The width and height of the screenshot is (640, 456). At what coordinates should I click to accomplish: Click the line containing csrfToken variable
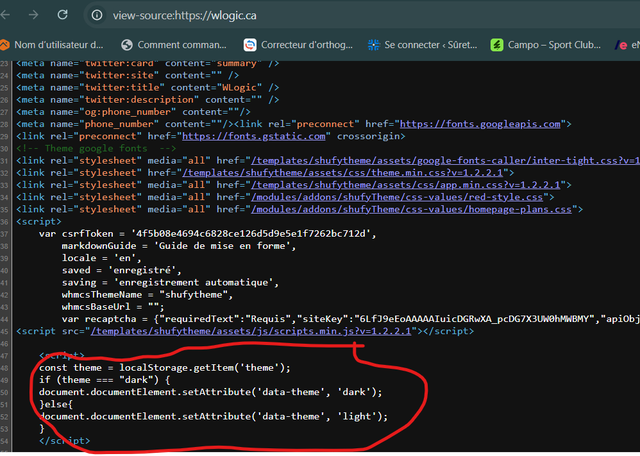207,234
